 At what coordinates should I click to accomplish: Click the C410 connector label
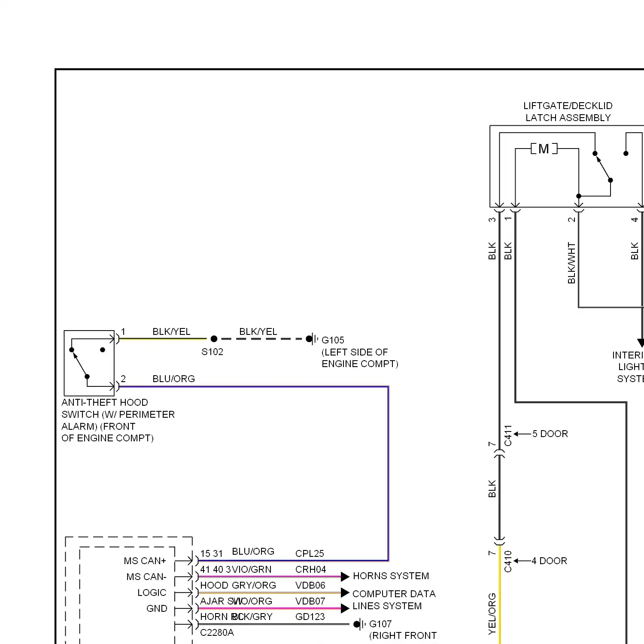click(508, 562)
